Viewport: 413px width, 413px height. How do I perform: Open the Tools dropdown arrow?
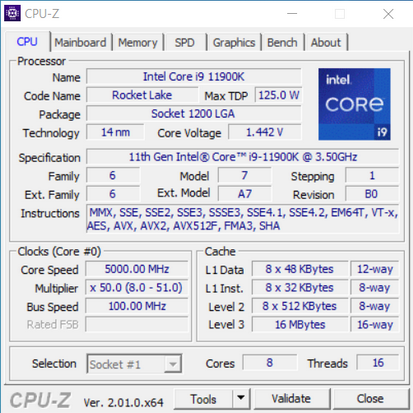pos(241,398)
